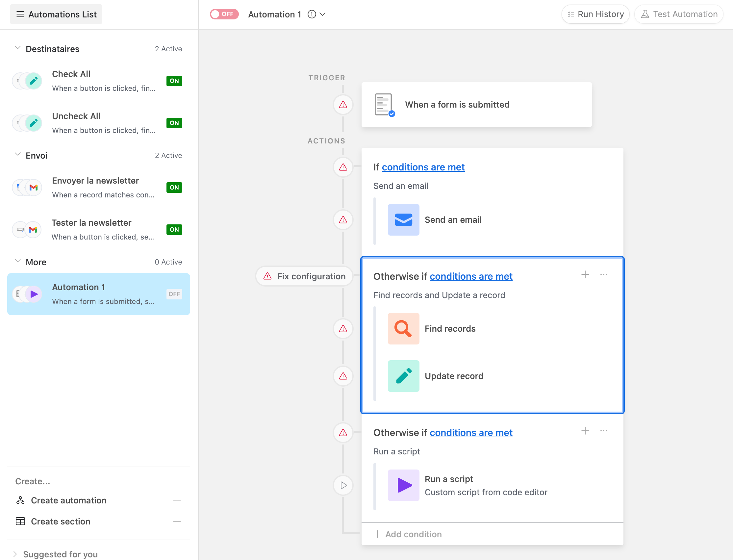Collapse the Destinataires section
This screenshot has height=560, width=733.
point(18,48)
